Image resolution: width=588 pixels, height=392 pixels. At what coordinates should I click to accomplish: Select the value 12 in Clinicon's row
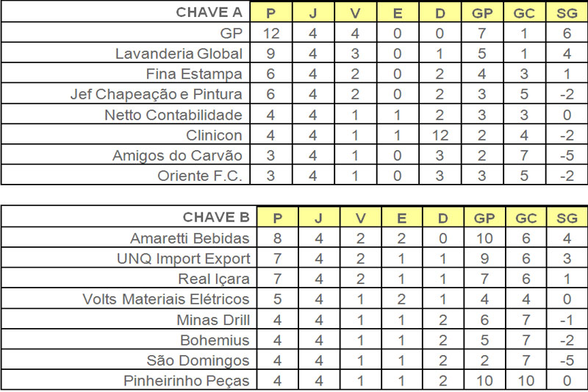[x=441, y=135]
